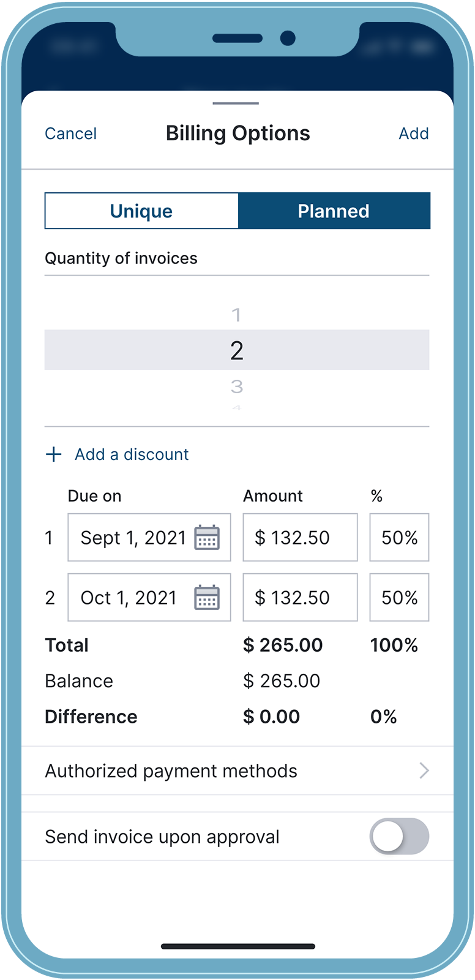Screen dimensions: 475x980
Task: Edit second invoice 50% percentage field
Action: 399,598
